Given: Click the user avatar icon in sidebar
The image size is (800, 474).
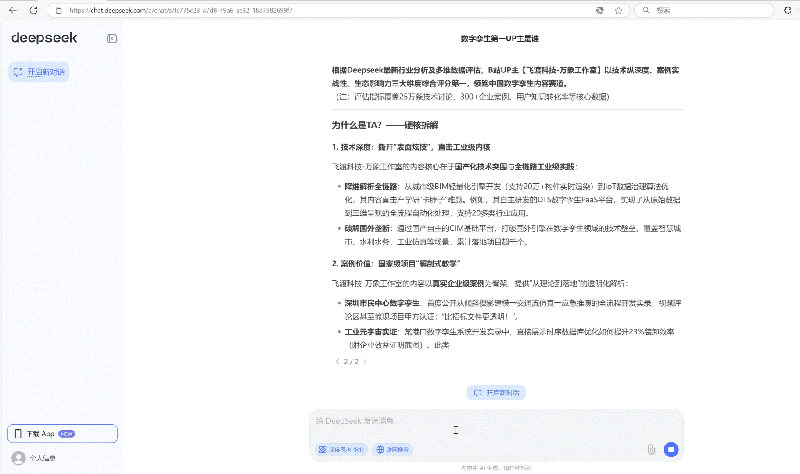Looking at the screenshot, I should coord(17,458).
